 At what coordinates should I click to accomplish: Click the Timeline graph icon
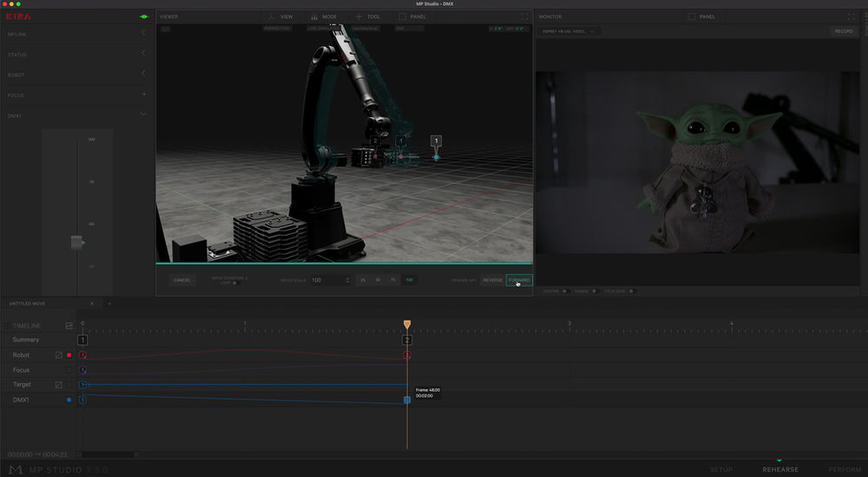(x=69, y=326)
